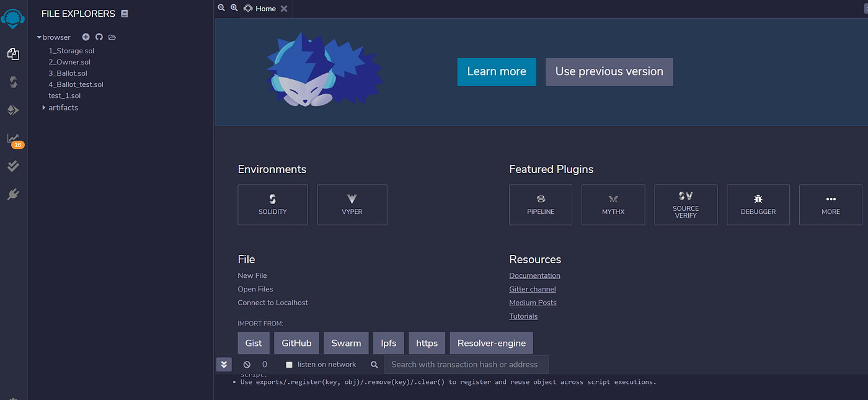Image resolution: width=868 pixels, height=400 pixels.
Task: Enable the listen on network checkbox
Action: click(289, 365)
